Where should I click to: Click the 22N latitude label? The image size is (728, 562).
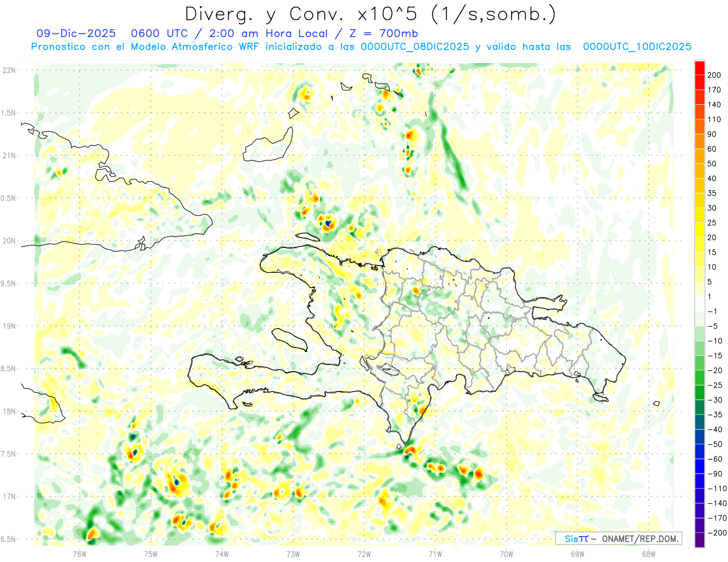point(9,70)
